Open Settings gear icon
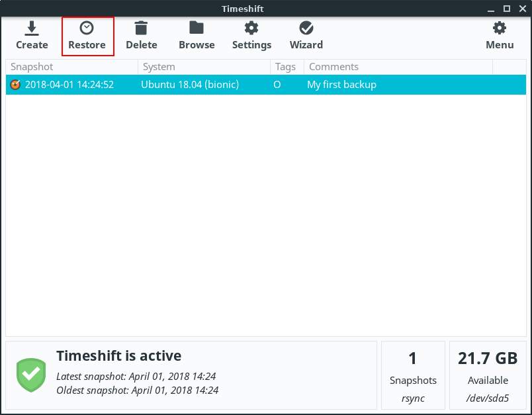This screenshot has height=415, width=532. click(x=251, y=28)
